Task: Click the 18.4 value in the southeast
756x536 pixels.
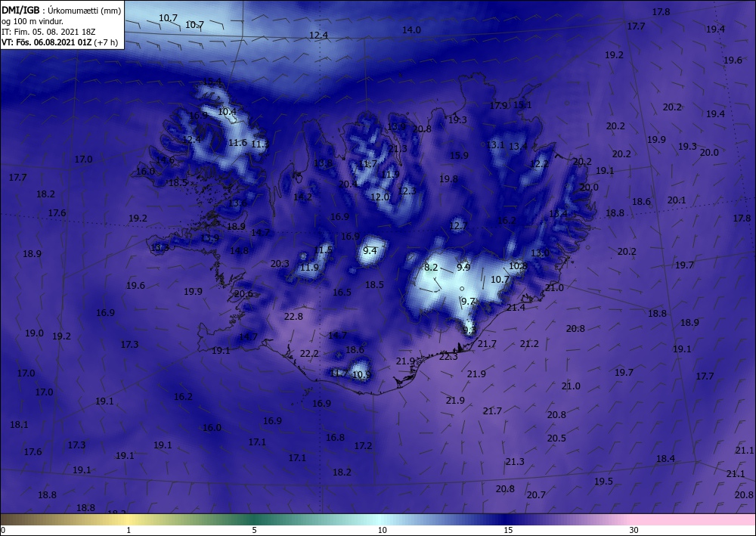Action: (665, 459)
